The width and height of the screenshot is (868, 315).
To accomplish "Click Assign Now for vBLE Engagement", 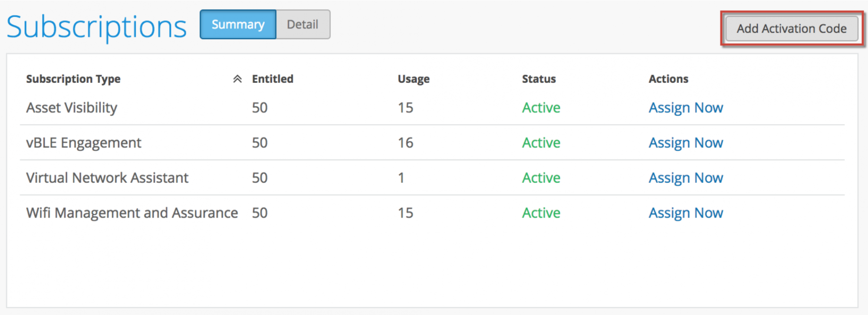I will coord(686,143).
